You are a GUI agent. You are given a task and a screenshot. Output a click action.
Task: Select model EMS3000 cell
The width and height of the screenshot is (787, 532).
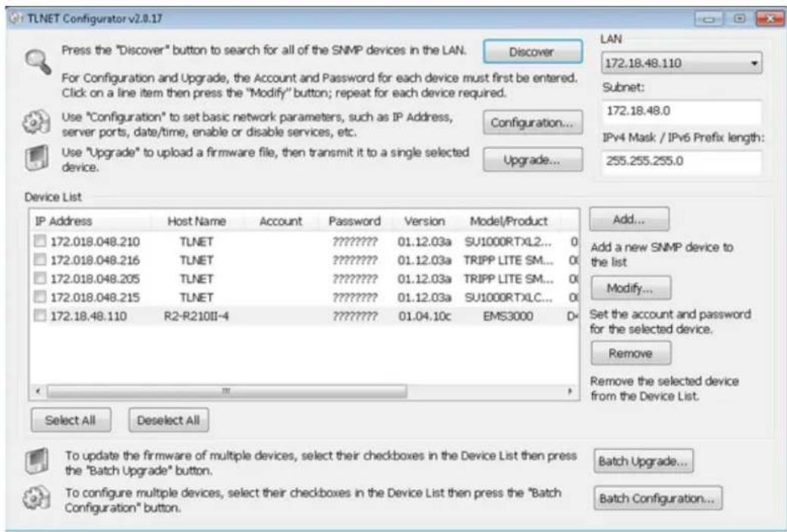pyautogui.click(x=508, y=316)
